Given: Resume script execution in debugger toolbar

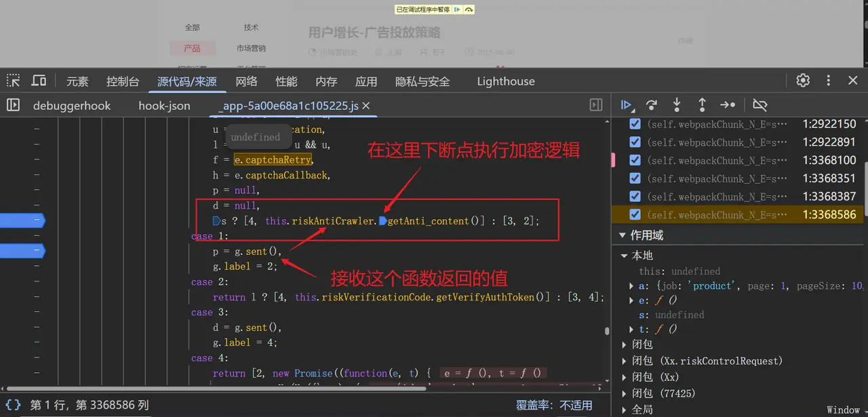Looking at the screenshot, I should coord(627,105).
